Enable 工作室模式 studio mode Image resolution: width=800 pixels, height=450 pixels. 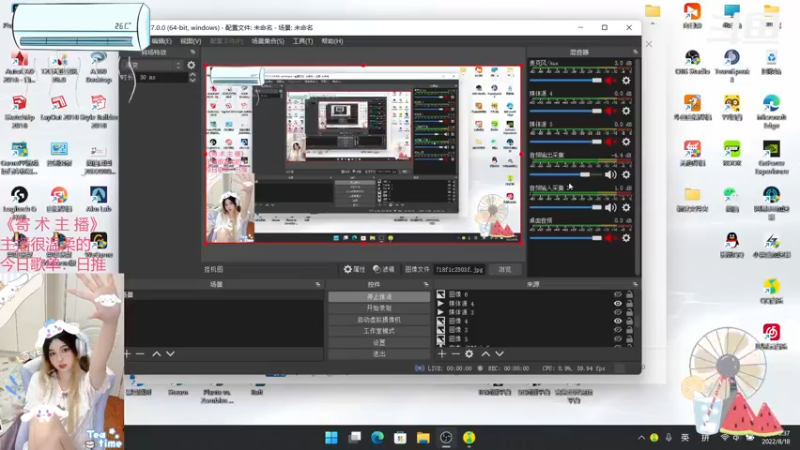(379, 331)
